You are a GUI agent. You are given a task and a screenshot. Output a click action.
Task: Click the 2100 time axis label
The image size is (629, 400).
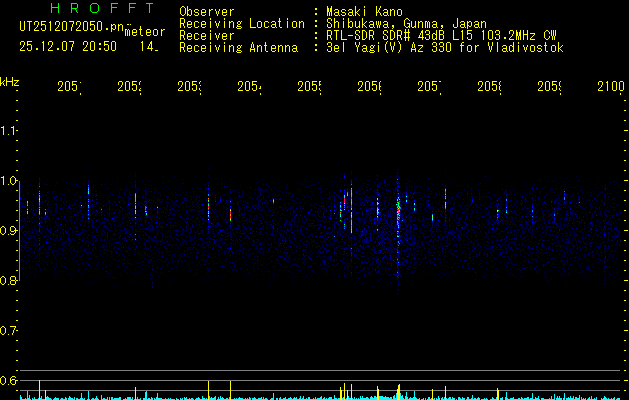[611, 86]
